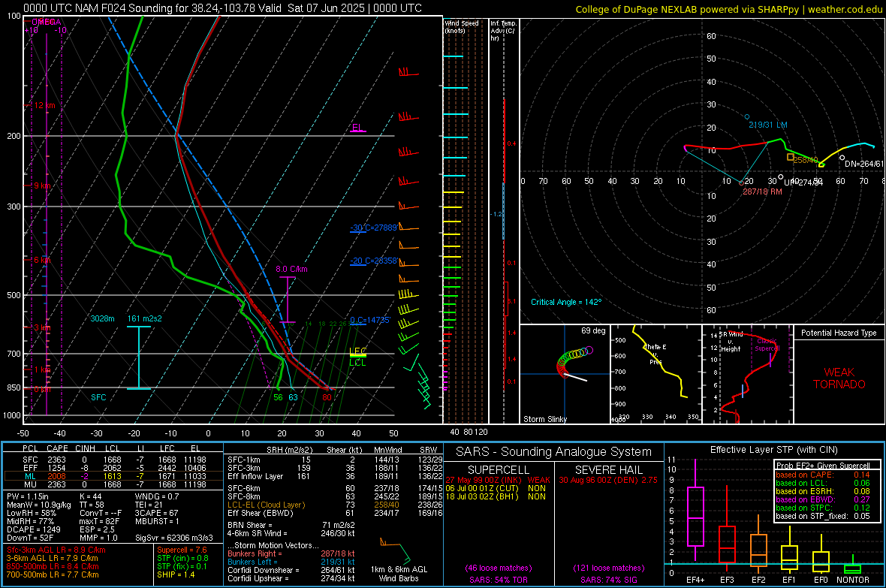This screenshot has width=886, height=588.
Task: Click the STP (cin) = 0.8 value
Action: point(182,558)
